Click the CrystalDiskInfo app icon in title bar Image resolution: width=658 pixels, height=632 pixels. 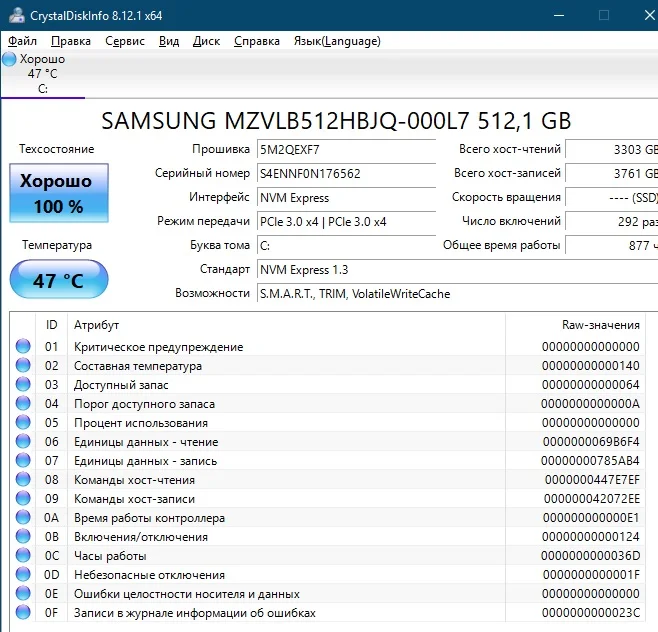coord(17,15)
